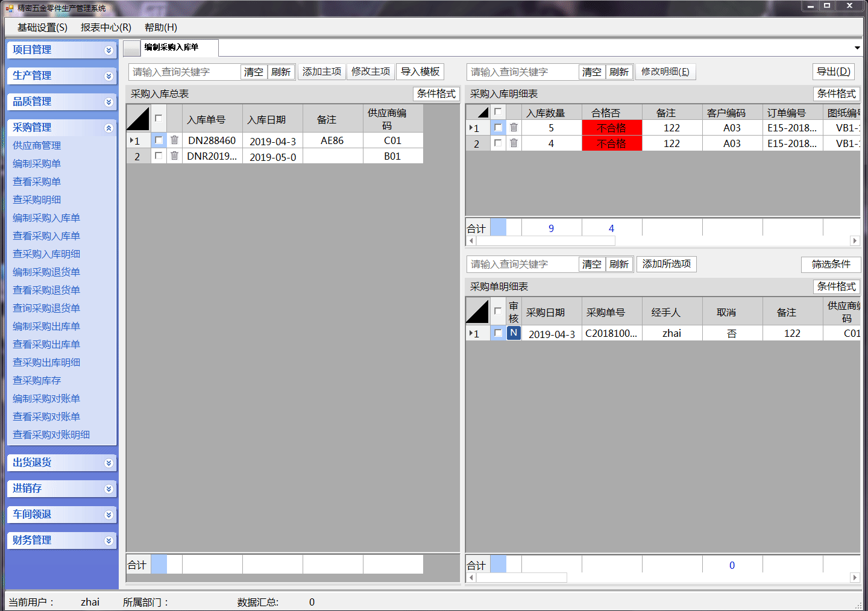
Task: Click trash icon in detail row with quantity 4
Action: point(514,143)
